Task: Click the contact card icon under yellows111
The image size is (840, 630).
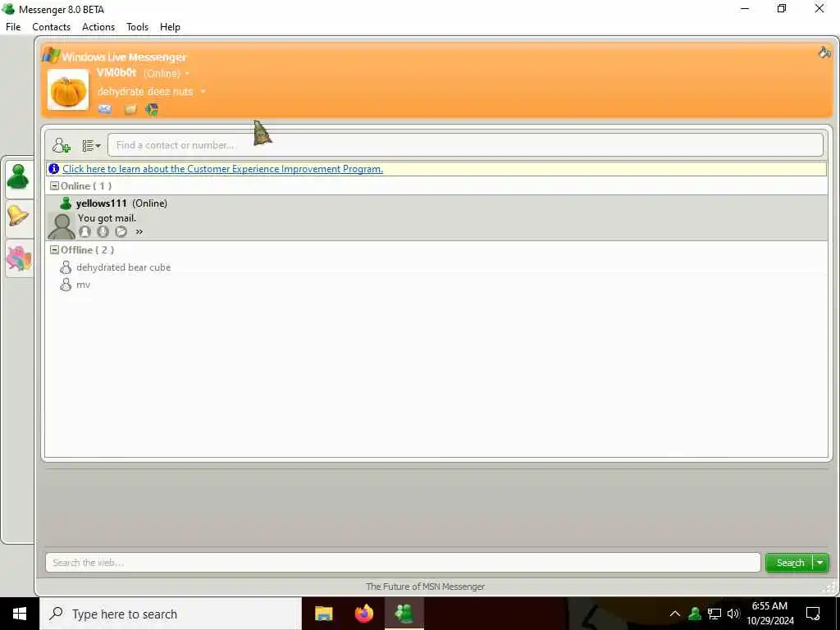Action: (x=84, y=231)
